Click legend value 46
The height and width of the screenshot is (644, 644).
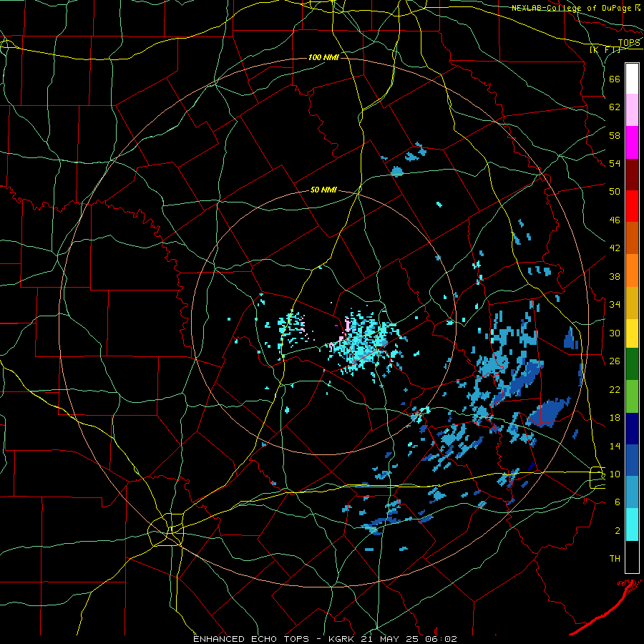[x=615, y=220]
